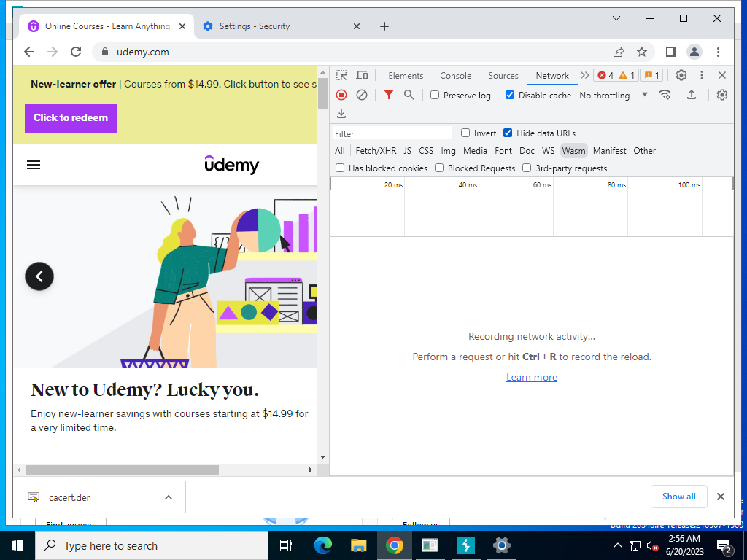This screenshot has width=747, height=560.
Task: Open DevTools customize three-dot menu
Action: [x=701, y=75]
